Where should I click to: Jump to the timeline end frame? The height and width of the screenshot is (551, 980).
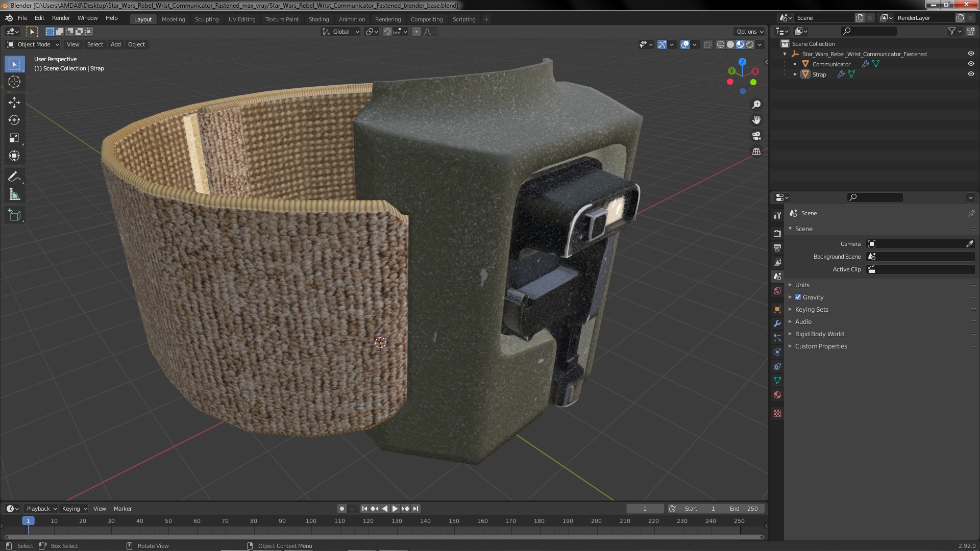coord(415,509)
